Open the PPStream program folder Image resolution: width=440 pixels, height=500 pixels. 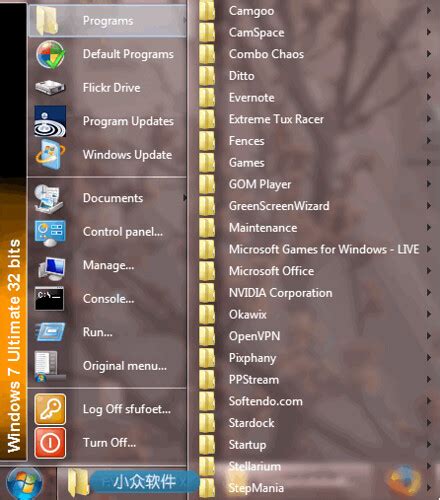click(315, 379)
